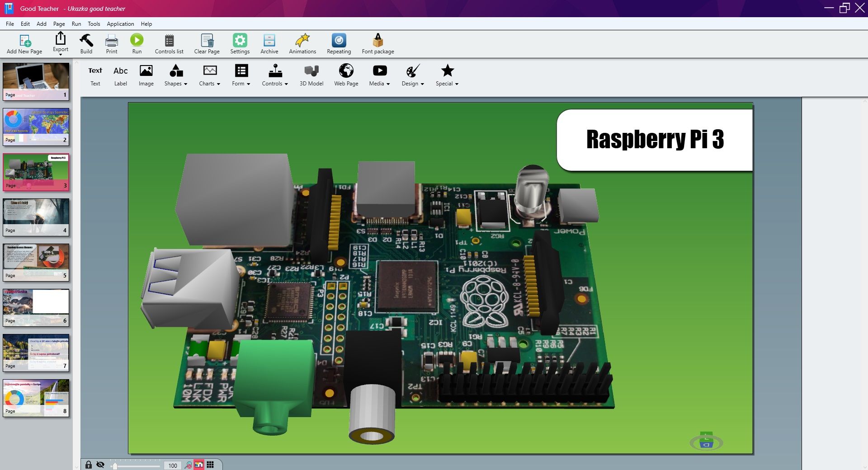Toggle the lock icon in bottom bar
The height and width of the screenshot is (470, 868).
89,465
